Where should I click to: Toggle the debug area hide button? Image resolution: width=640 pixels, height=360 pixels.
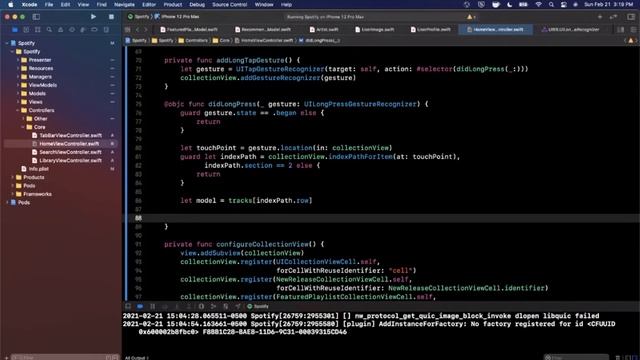(128, 306)
